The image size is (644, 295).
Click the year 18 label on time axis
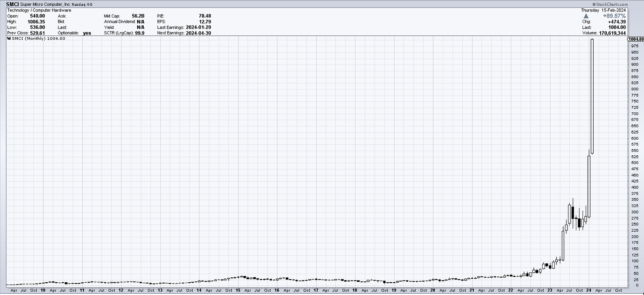(x=355, y=291)
